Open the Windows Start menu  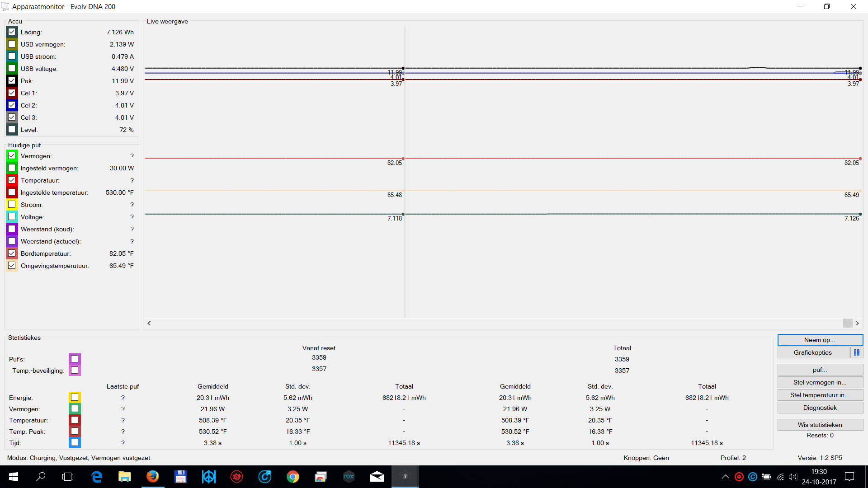[13, 477]
